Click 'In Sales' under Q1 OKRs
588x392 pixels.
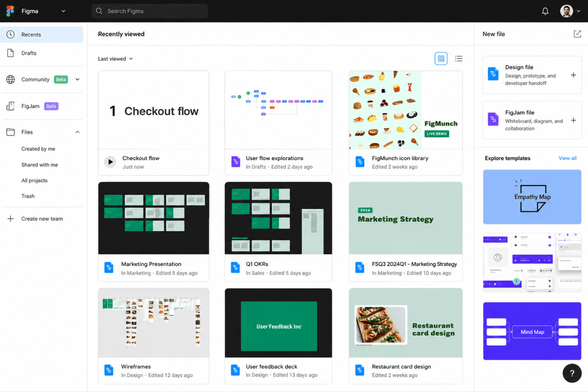tap(255, 273)
